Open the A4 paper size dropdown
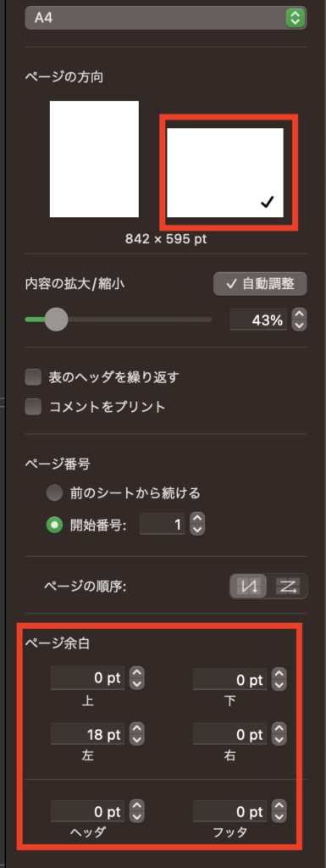Image resolution: width=326 pixels, height=868 pixels. (166, 18)
